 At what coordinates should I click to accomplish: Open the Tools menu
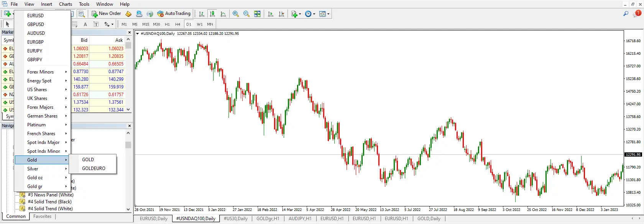(84, 4)
